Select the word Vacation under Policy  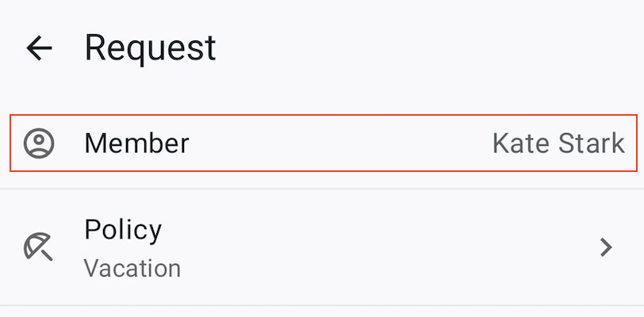pos(132,268)
